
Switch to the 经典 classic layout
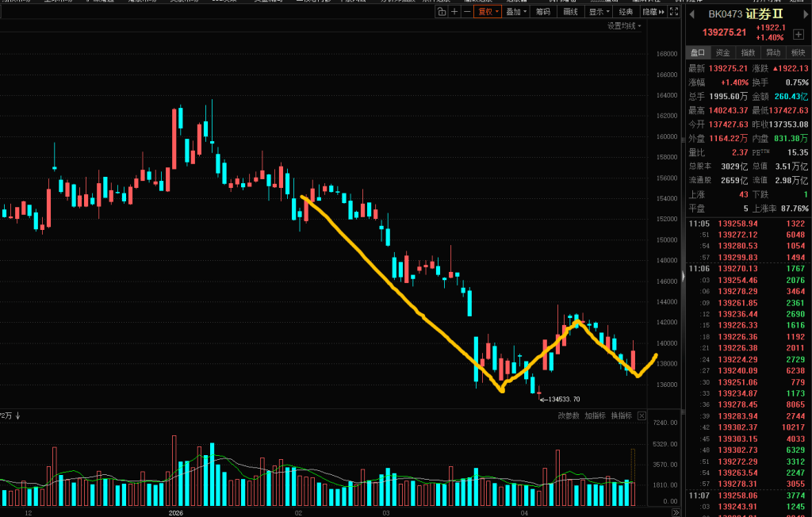(626, 12)
